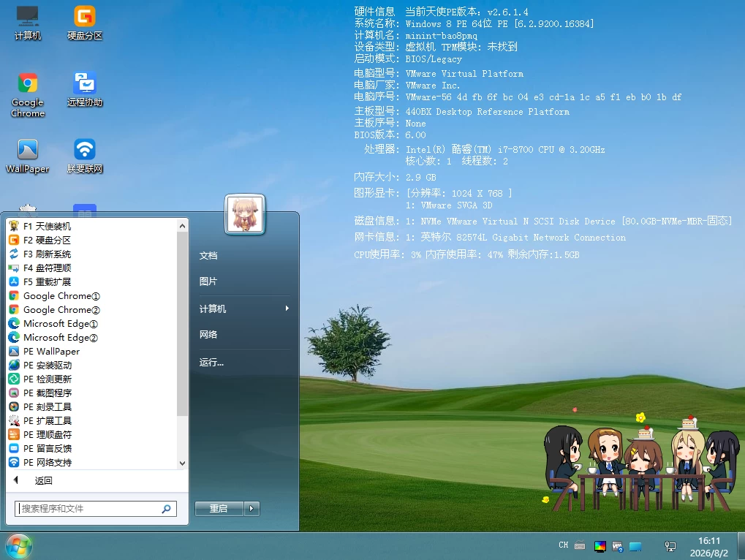Image resolution: width=745 pixels, height=560 pixels.
Task: Click the Windows Start orb
Action: pos(18,546)
